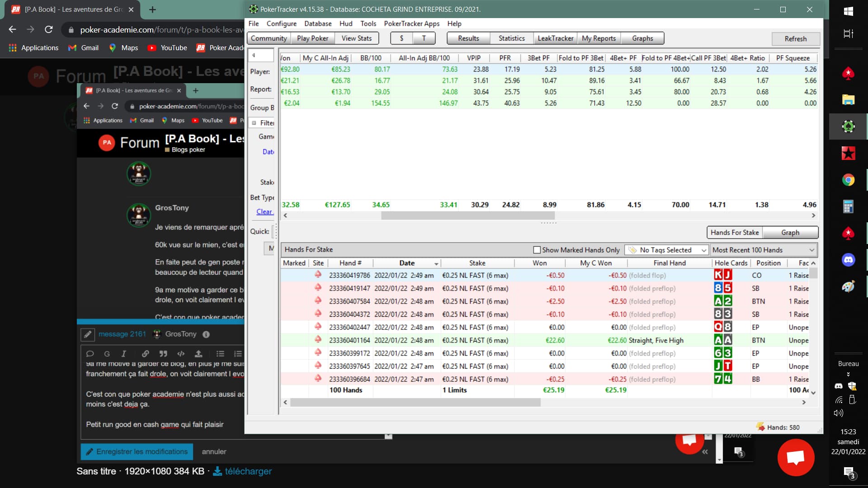
Task: Toggle cash games with the $ button
Action: 401,38
